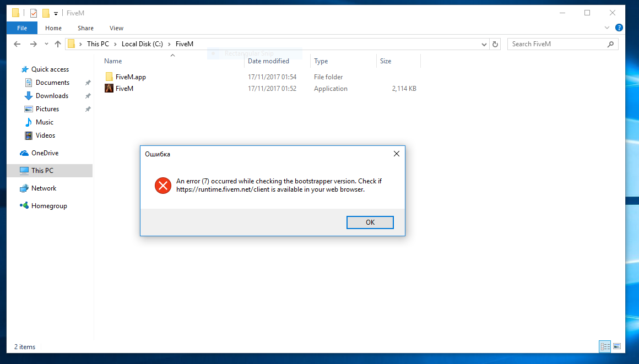The width and height of the screenshot is (639, 364).
Task: Switch to Large icons view layout
Action: click(617, 346)
